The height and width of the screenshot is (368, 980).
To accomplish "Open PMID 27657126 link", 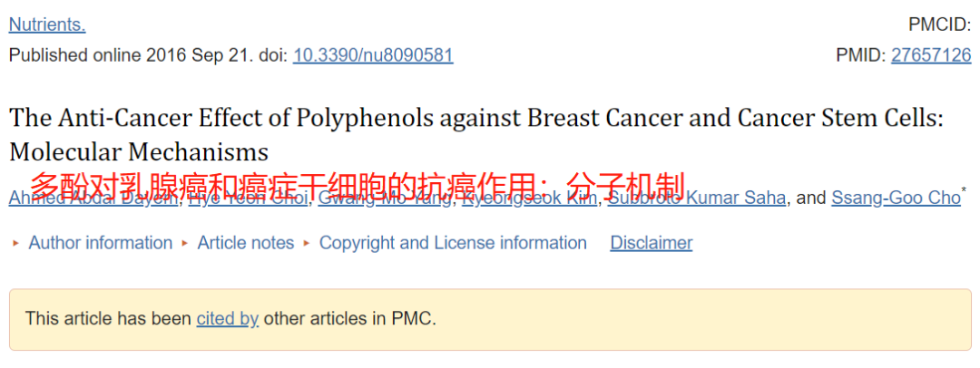I will tap(931, 55).
